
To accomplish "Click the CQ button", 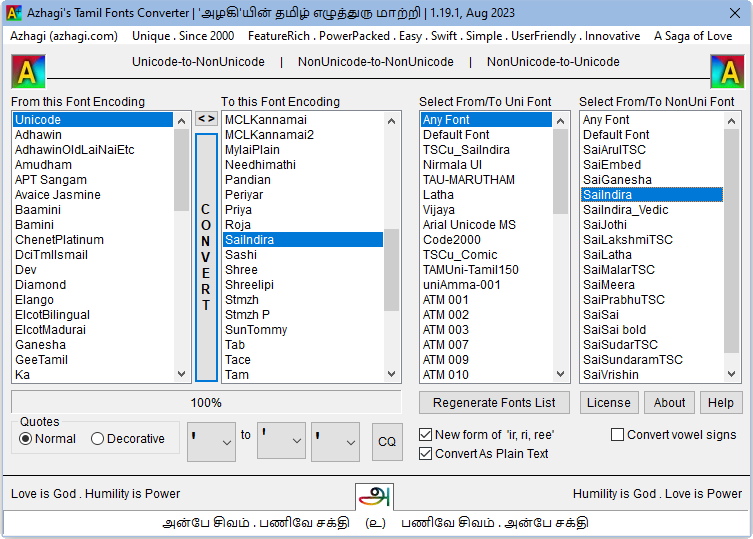I will click(387, 442).
